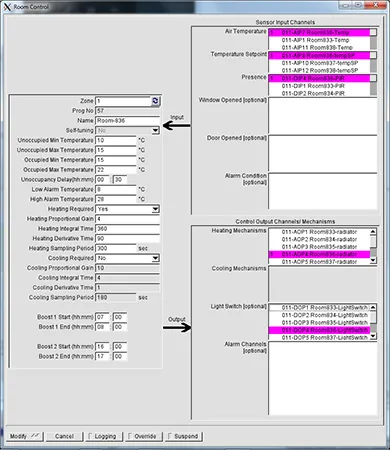Click the Name field containing Room-836
The width and height of the screenshot is (390, 450).
[128, 120]
